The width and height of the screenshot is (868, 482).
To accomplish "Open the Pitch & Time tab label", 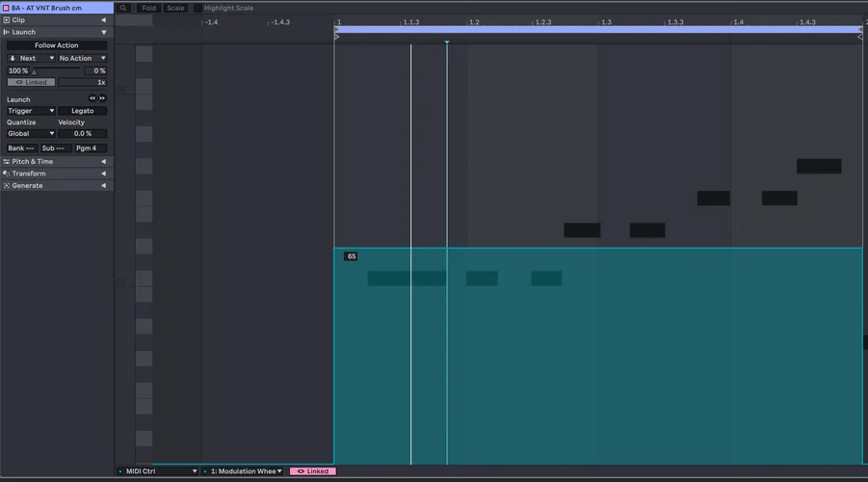I will tap(33, 162).
